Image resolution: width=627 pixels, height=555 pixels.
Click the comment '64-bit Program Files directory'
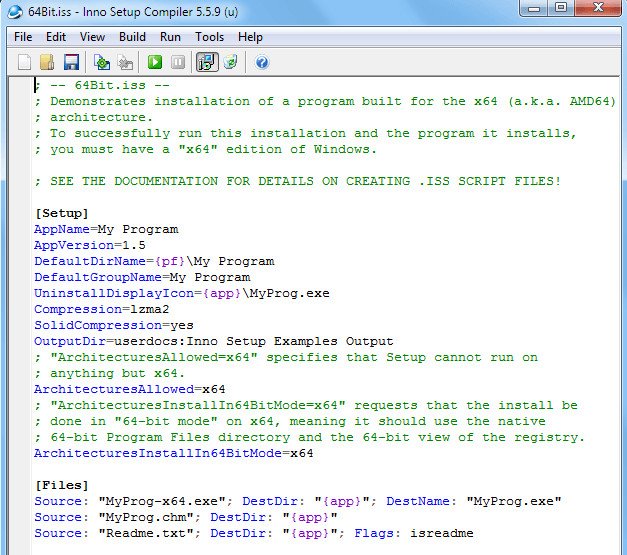click(310, 437)
